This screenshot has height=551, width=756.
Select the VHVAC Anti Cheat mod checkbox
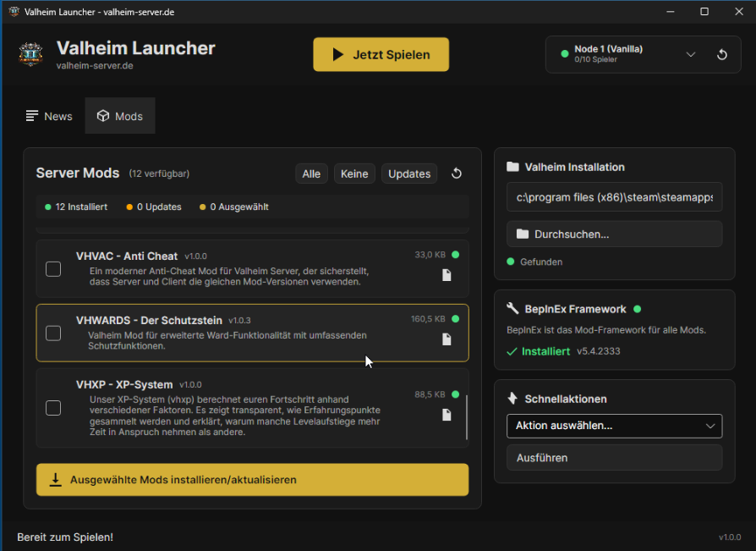tap(53, 268)
